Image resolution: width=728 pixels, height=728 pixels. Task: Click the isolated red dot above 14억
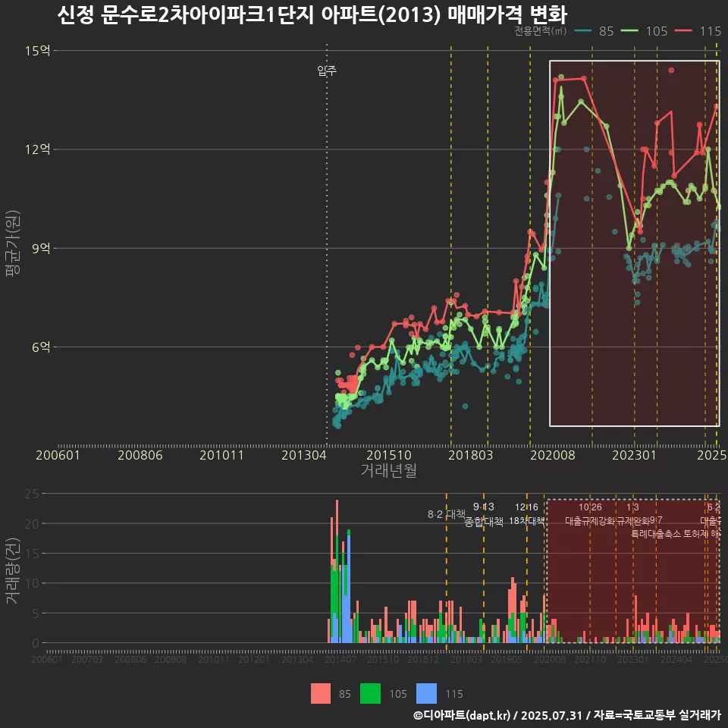point(671,70)
